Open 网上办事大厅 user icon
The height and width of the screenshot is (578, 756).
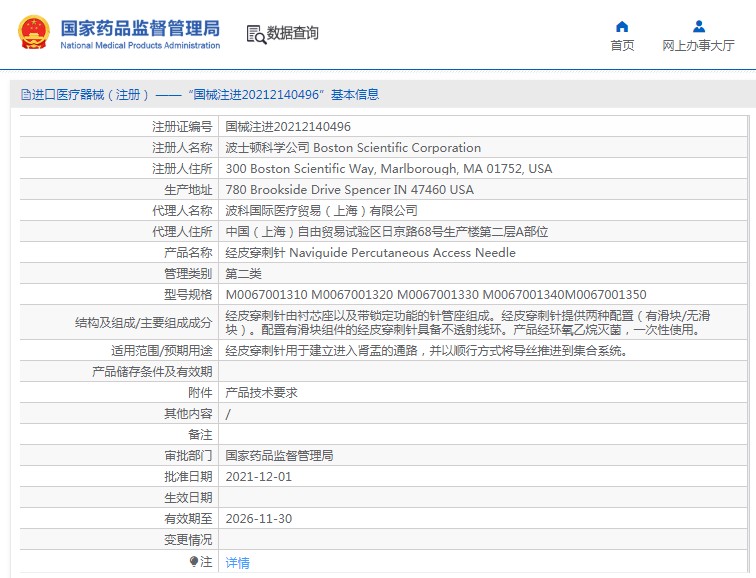699,26
